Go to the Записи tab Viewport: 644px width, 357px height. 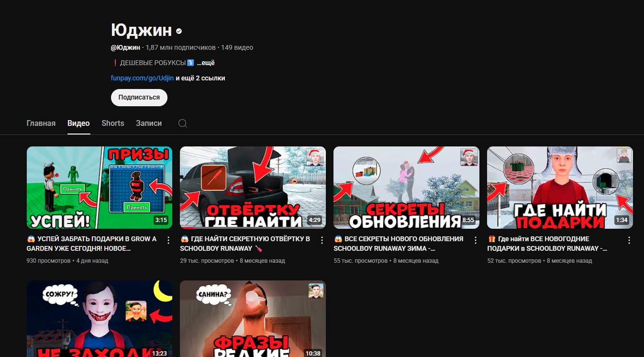[x=149, y=123]
